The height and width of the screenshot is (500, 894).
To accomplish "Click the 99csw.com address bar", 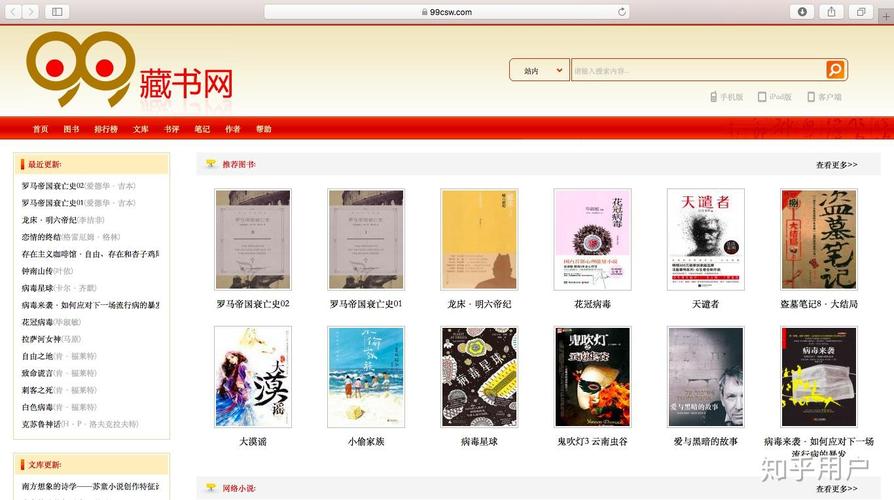I will pyautogui.click(x=447, y=11).
